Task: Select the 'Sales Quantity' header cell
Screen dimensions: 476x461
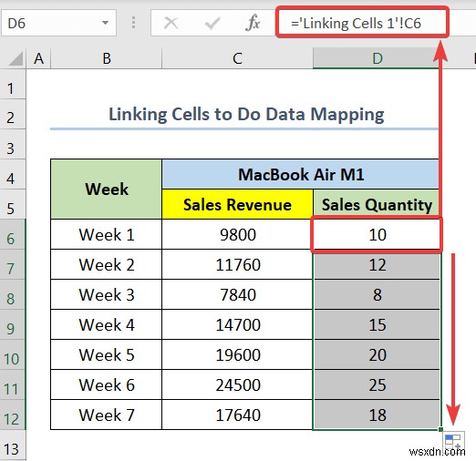Action: point(377,204)
